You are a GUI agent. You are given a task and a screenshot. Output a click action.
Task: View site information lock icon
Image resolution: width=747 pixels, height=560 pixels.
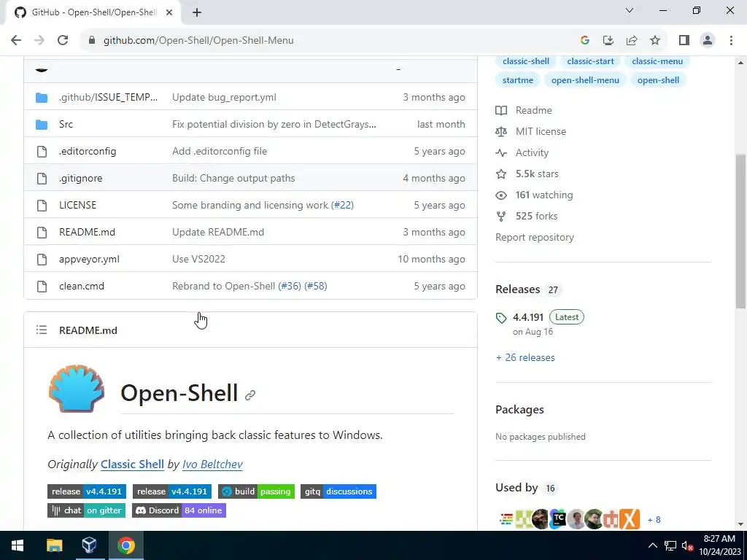click(91, 41)
